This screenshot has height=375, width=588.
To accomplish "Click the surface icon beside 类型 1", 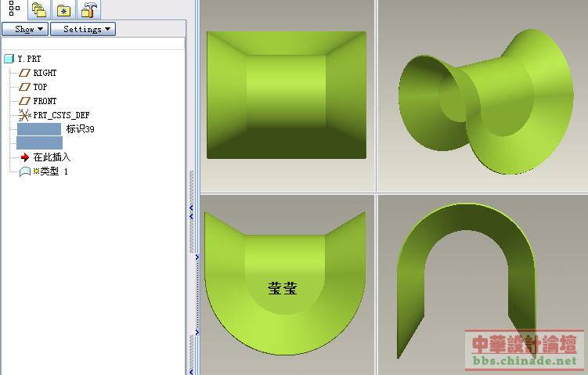I will (25, 171).
